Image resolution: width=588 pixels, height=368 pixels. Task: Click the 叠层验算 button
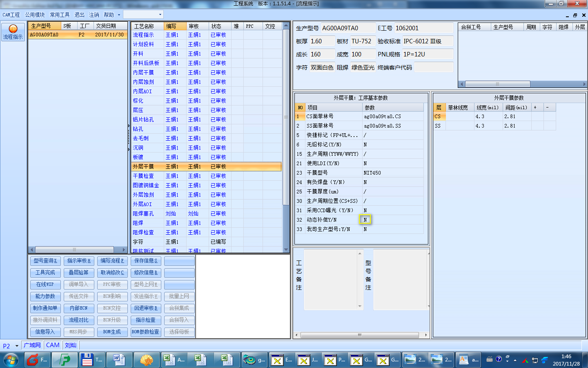pos(79,273)
